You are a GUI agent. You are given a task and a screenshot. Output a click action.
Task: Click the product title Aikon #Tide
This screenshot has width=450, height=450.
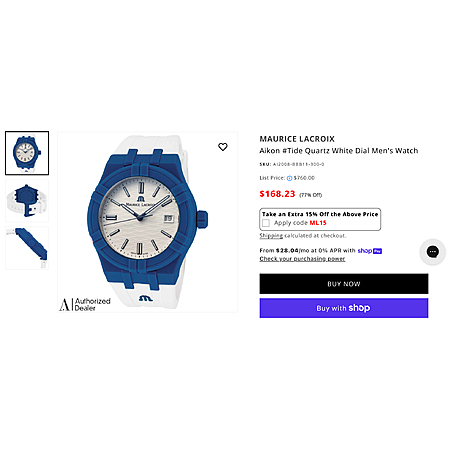339,151
